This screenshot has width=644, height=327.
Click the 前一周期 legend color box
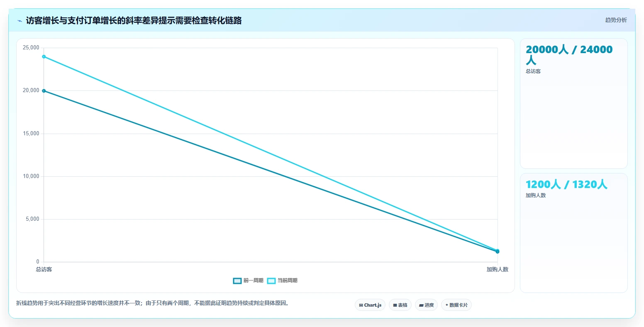237,281
